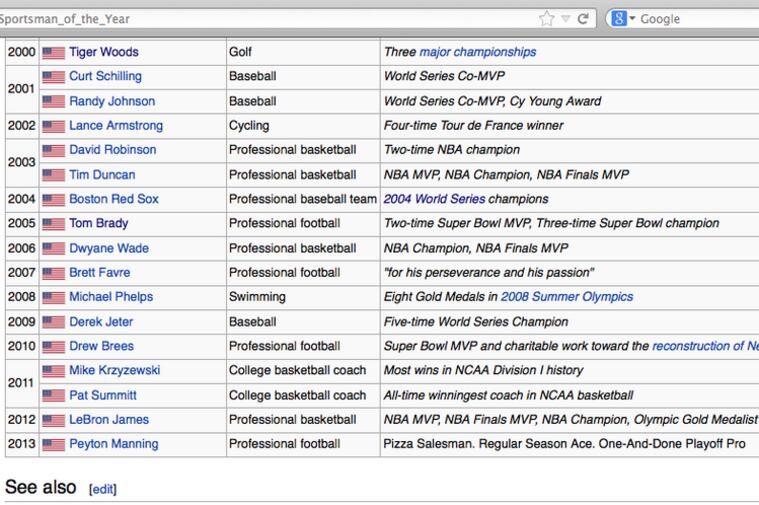
Task: Open Derek Jeter link
Action: tap(101, 322)
